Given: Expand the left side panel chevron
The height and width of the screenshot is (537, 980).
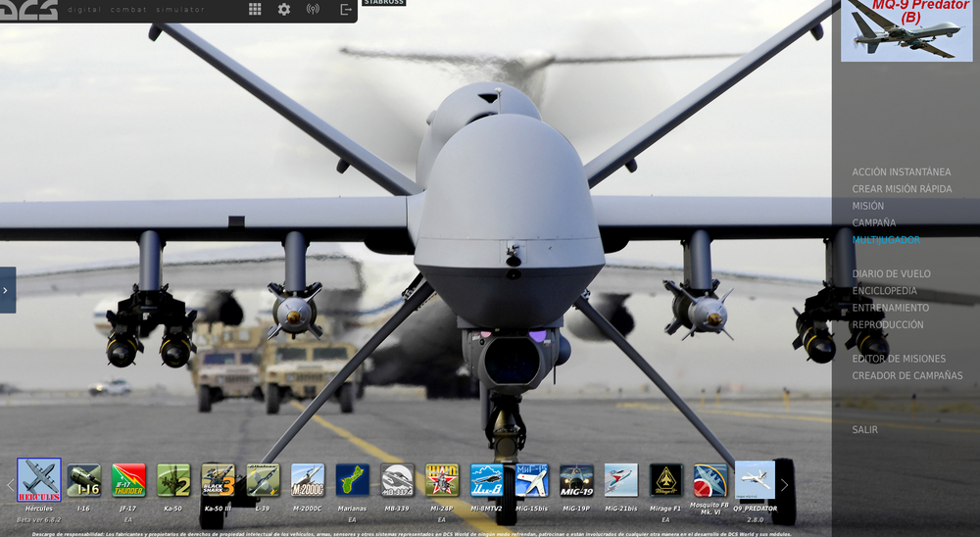Looking at the screenshot, I should [6, 290].
